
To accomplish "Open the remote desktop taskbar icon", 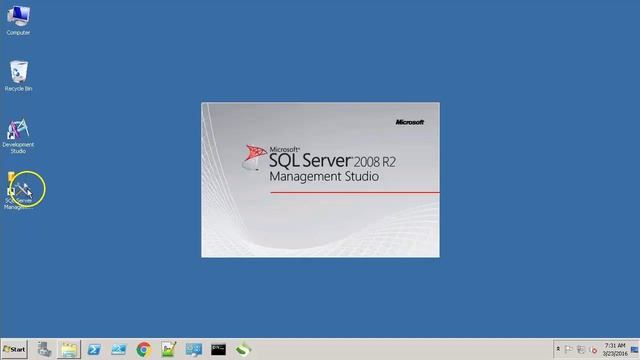I will [x=193, y=349].
